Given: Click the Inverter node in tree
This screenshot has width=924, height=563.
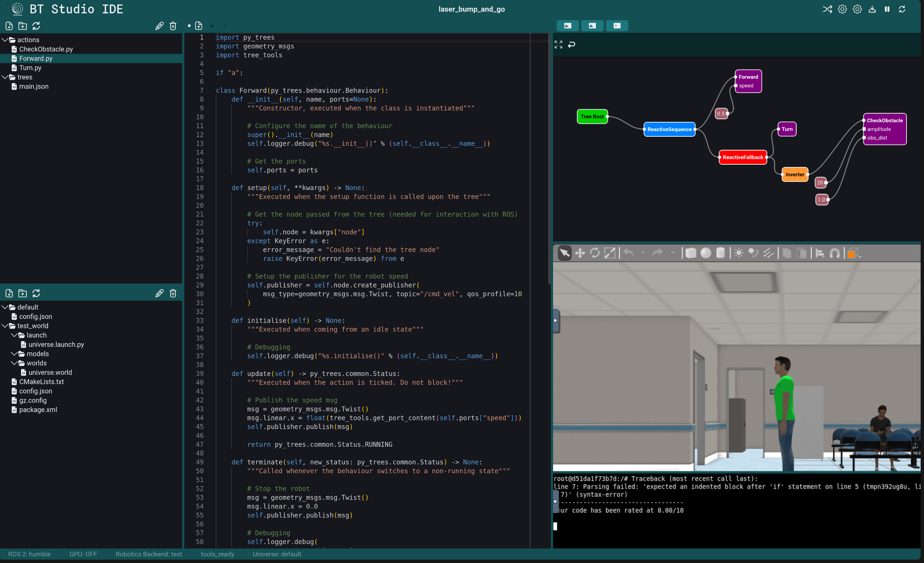Looking at the screenshot, I should 794,174.
